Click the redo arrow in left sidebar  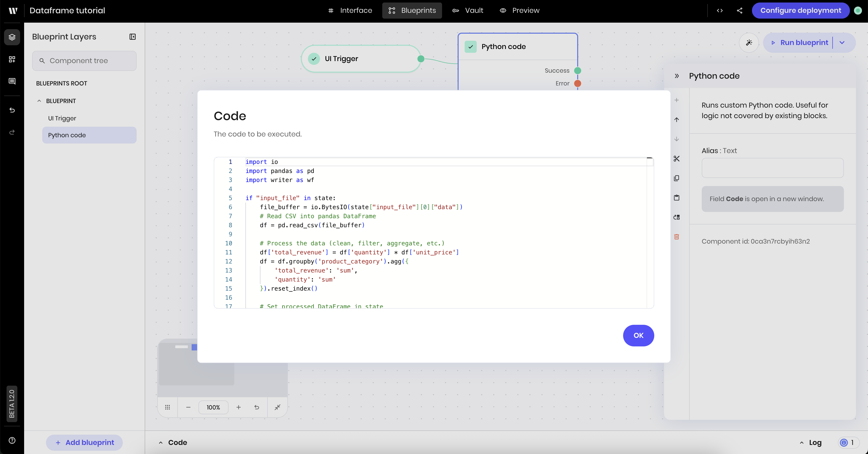click(12, 132)
